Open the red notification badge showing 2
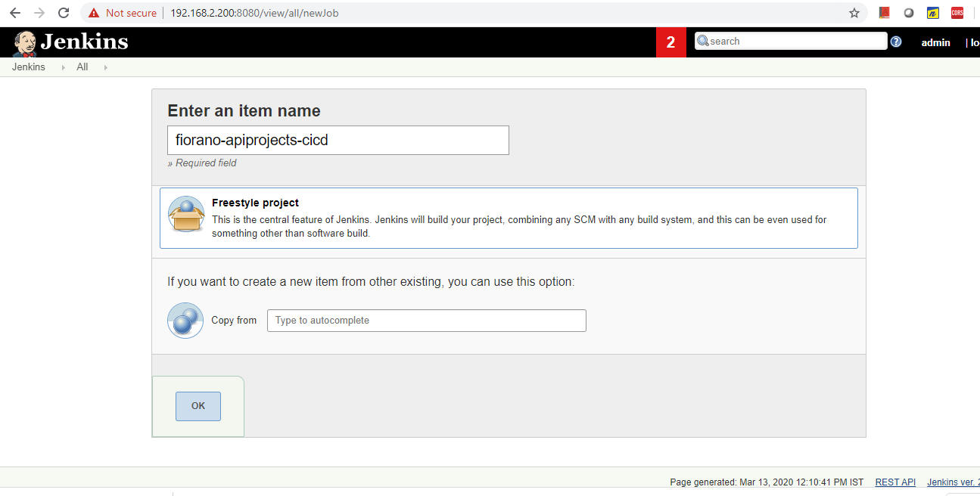The width and height of the screenshot is (980, 496). 670,42
